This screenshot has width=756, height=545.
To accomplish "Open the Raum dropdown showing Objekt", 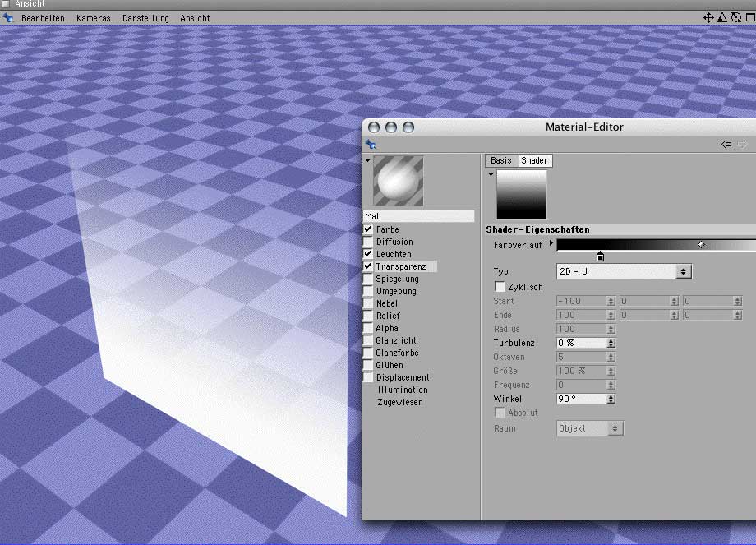I will click(590, 428).
